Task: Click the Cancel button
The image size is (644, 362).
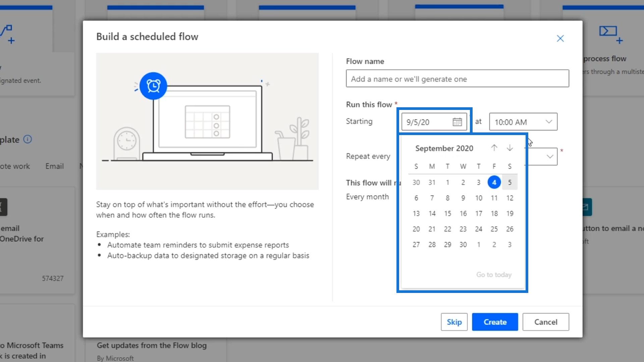Action: 545,322
